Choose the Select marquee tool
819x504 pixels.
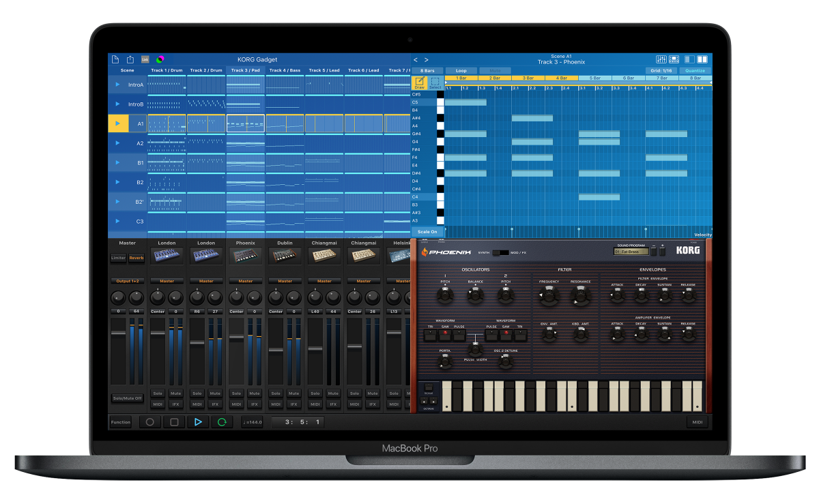tap(435, 83)
